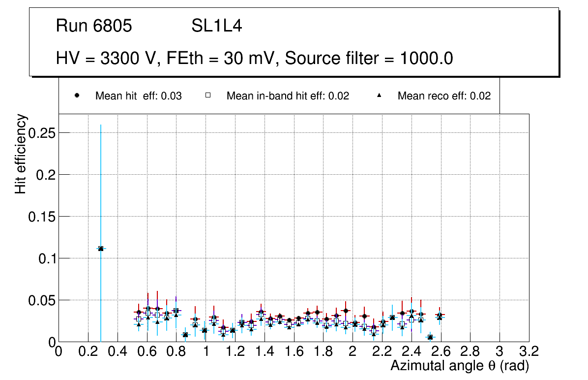Image resolution: width=588 pixels, height=380 pixels.
Task: Select the outlier data point at 0.11 efficiency
Action: 101,249
